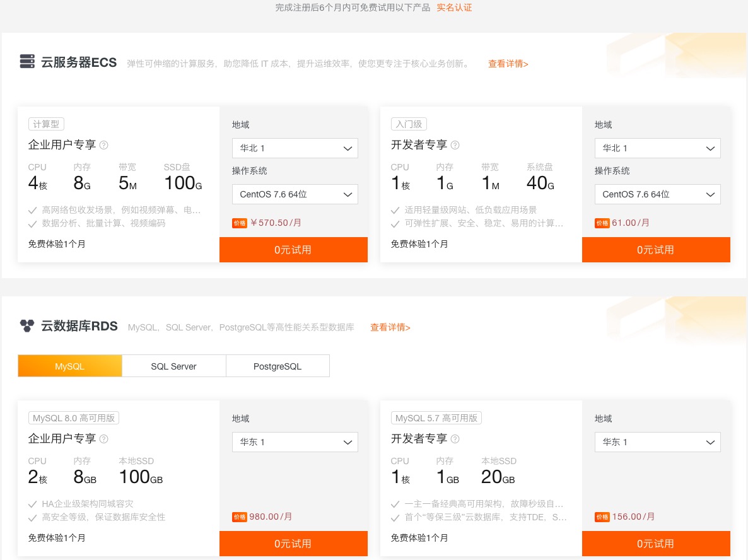Open help icon beside MySQL 5.7 开发者专享
The width and height of the screenshot is (748, 560).
455,439
